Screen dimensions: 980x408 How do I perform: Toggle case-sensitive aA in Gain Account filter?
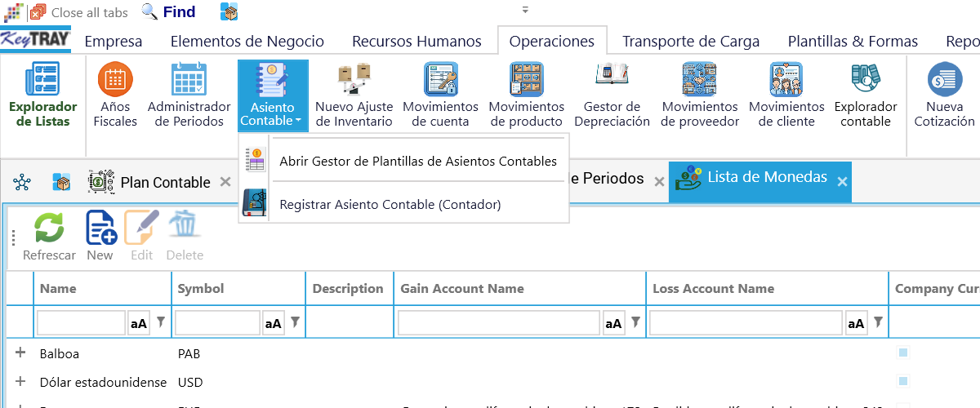pyautogui.click(x=613, y=324)
